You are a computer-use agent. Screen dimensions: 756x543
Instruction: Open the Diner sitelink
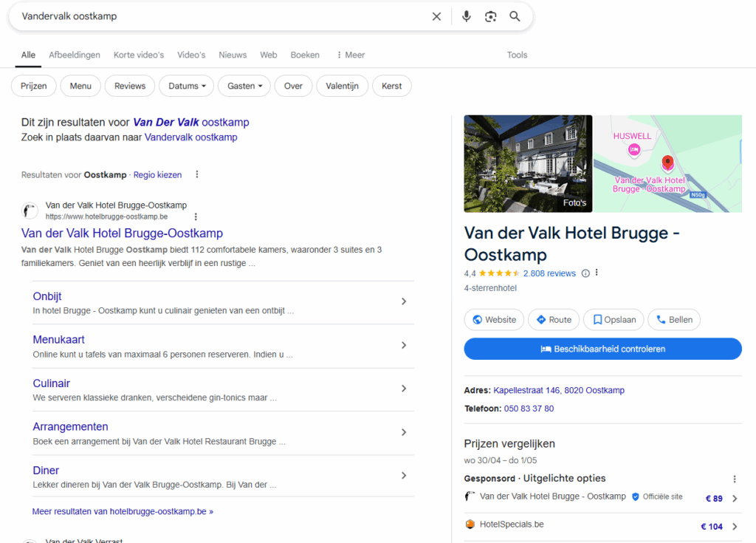[46, 470]
